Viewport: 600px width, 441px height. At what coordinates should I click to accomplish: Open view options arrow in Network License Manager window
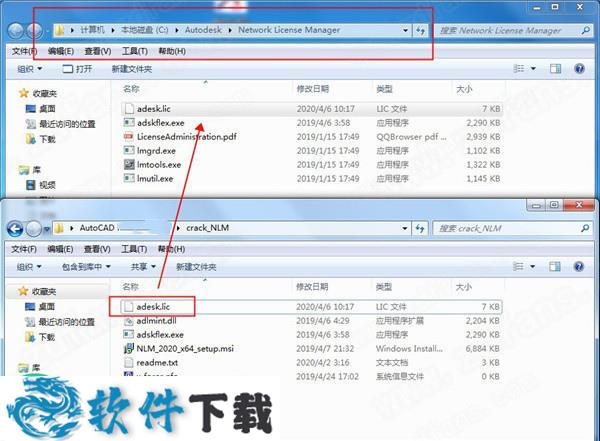[x=533, y=69]
